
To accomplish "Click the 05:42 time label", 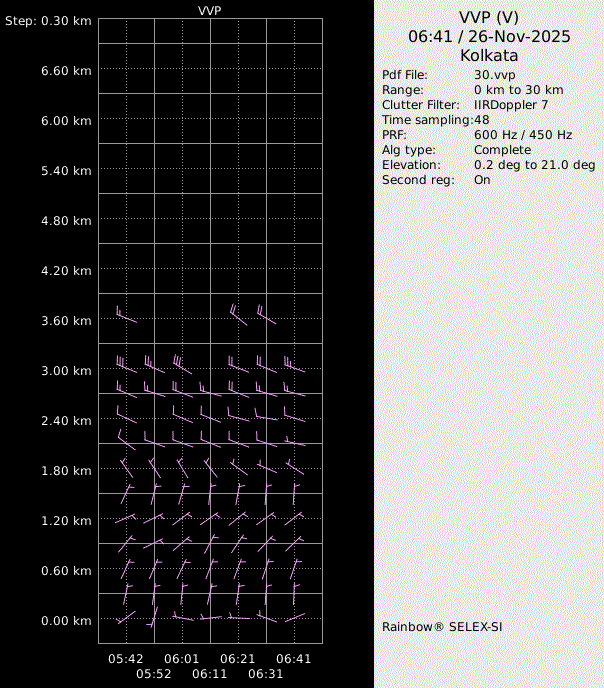I will pos(126,659).
